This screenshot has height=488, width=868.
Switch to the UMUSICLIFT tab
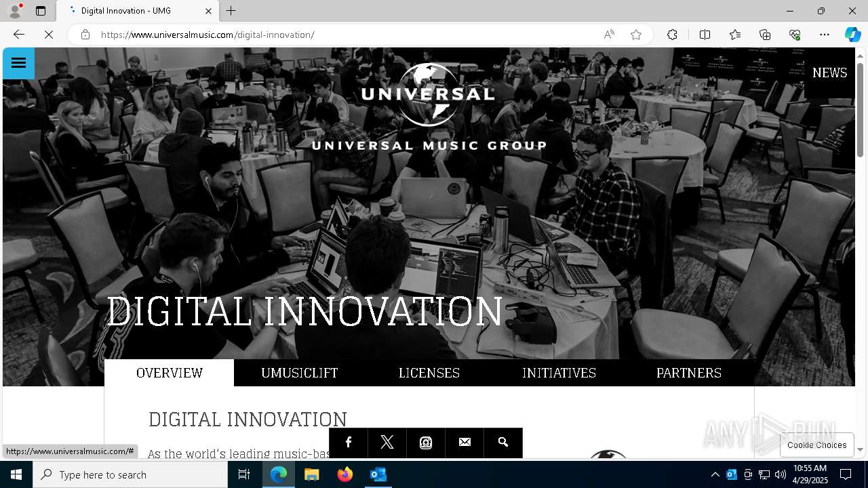[x=300, y=373]
